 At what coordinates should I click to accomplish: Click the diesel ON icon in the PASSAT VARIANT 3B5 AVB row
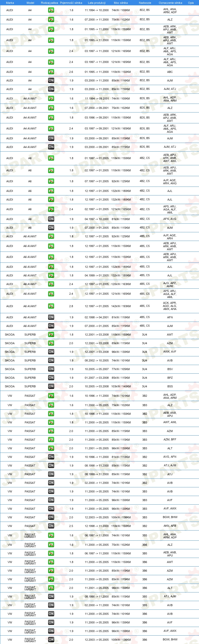(51, 605)
